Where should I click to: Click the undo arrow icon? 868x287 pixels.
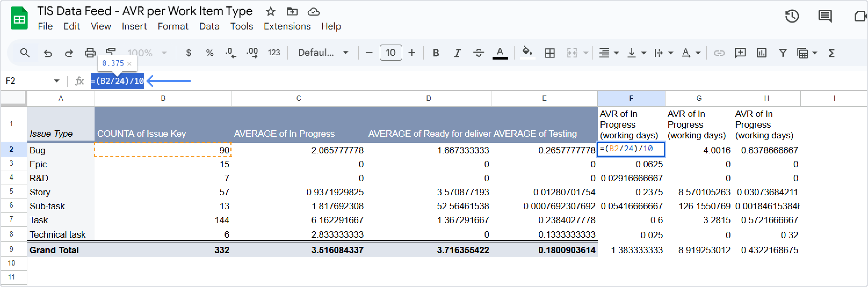(48, 53)
